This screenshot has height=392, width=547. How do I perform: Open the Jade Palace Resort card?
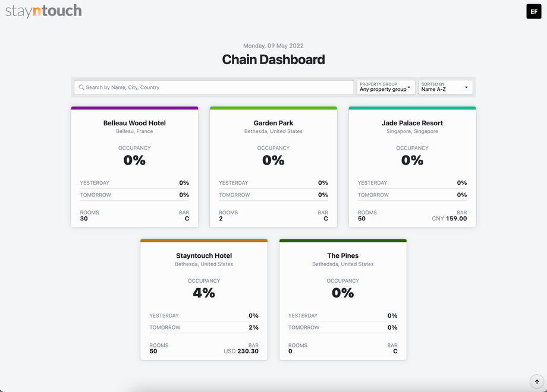click(x=413, y=167)
